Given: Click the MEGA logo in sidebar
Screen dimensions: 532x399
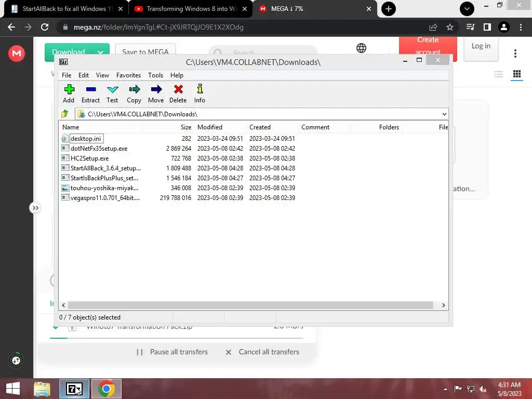Looking at the screenshot, I should 16,54.
